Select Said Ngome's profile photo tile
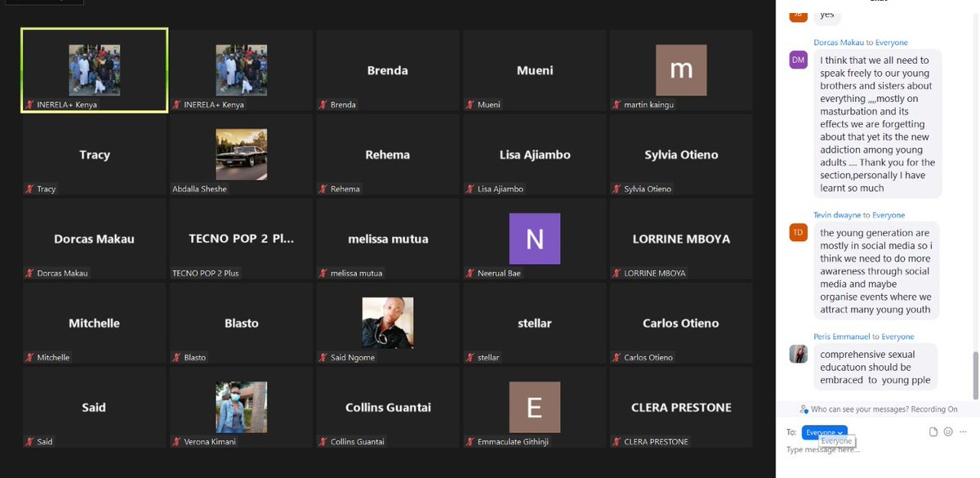Viewport: 980px width, 478px height. click(388, 323)
